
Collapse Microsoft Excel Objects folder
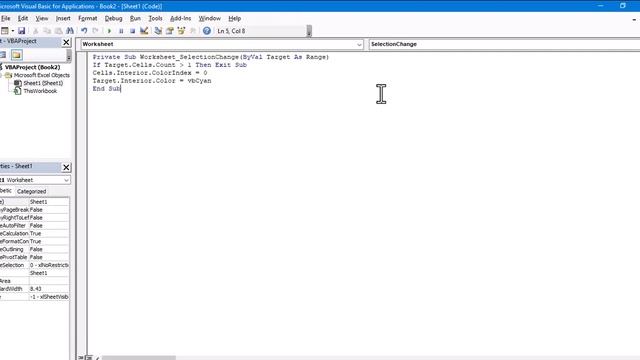pyautogui.click(x=1, y=75)
